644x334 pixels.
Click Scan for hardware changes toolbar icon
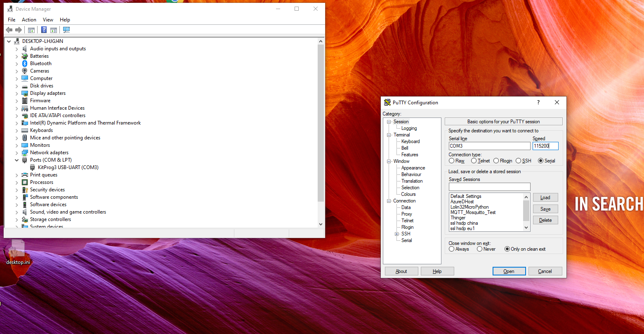tap(66, 30)
